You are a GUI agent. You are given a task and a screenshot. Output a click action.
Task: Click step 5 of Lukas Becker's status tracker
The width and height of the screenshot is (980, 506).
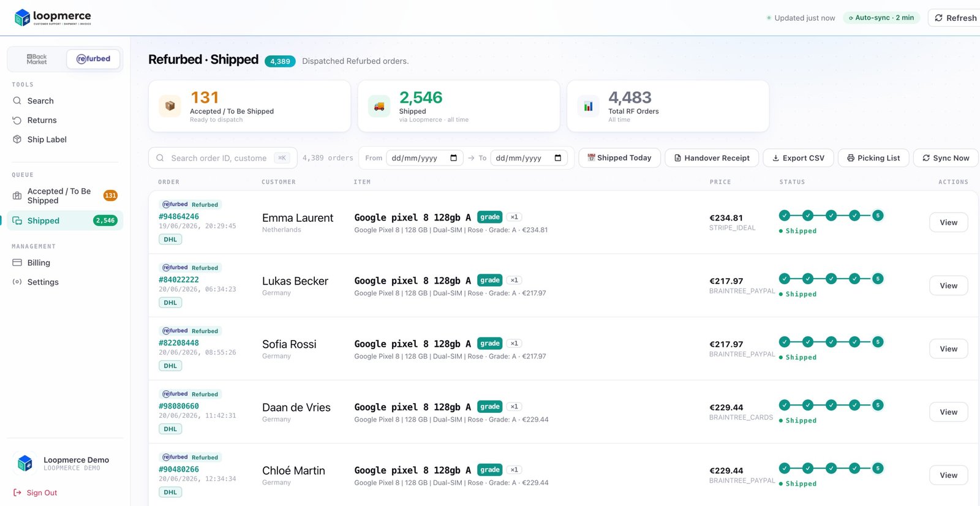coord(878,278)
